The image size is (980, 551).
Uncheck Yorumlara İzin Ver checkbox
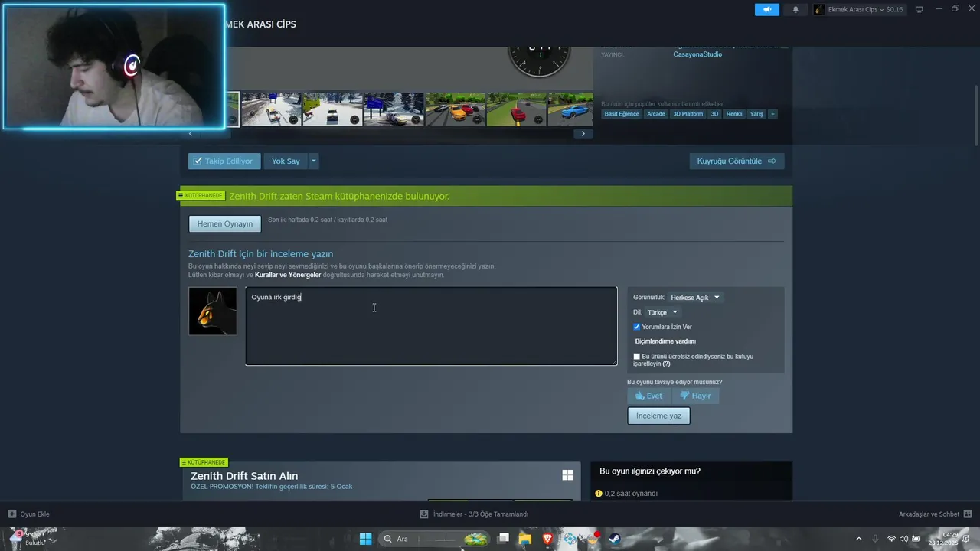tap(636, 327)
